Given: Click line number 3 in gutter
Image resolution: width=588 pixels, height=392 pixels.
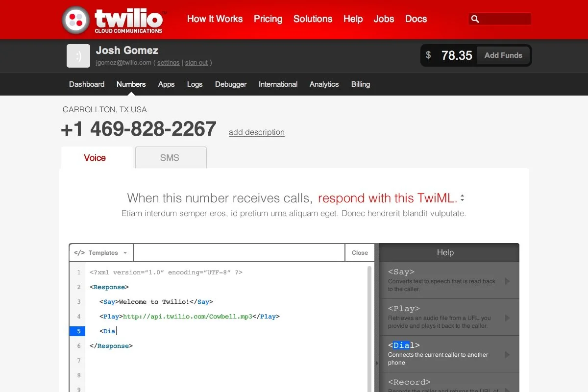Looking at the screenshot, I should (x=78, y=302).
